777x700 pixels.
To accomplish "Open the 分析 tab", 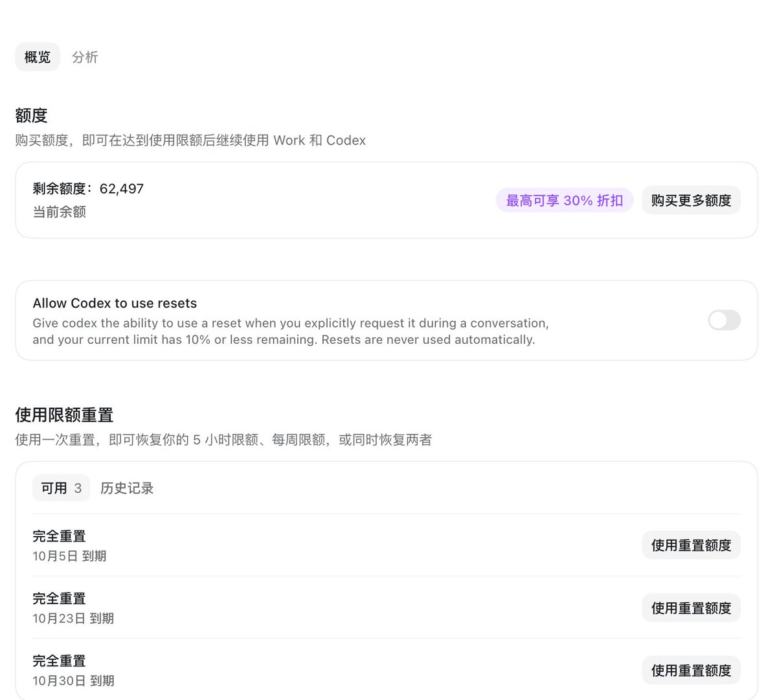I will pyautogui.click(x=85, y=57).
